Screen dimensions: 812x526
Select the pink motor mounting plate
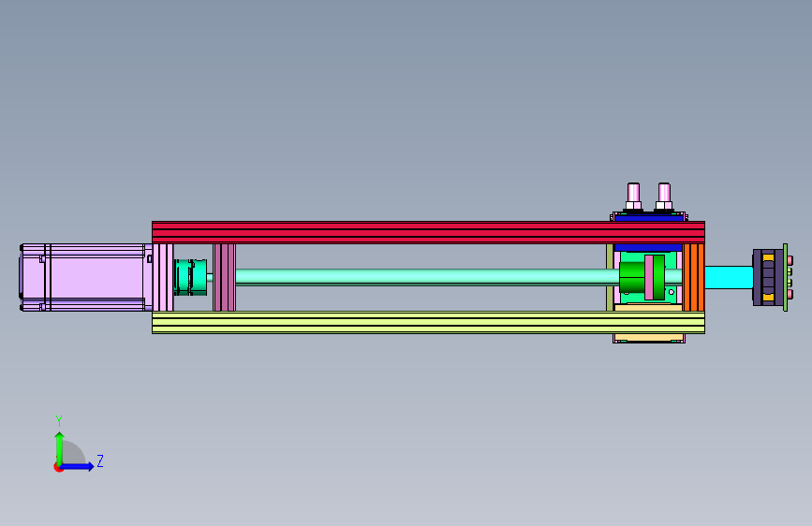click(163, 277)
